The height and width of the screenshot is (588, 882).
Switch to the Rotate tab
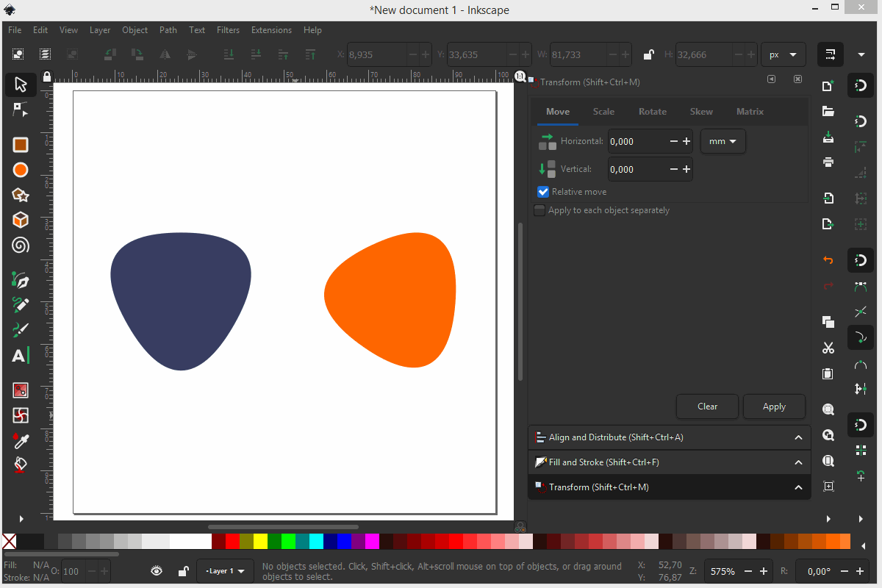click(652, 112)
